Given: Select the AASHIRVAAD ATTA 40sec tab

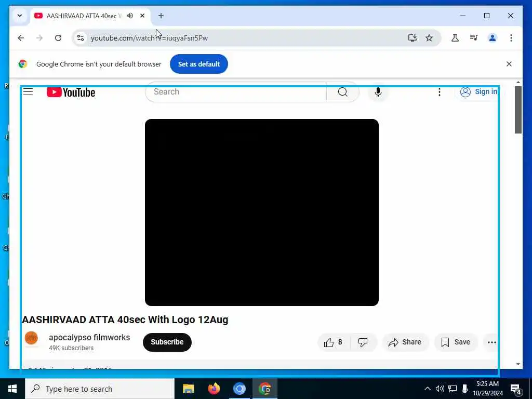Looking at the screenshot, I should click(84, 16).
